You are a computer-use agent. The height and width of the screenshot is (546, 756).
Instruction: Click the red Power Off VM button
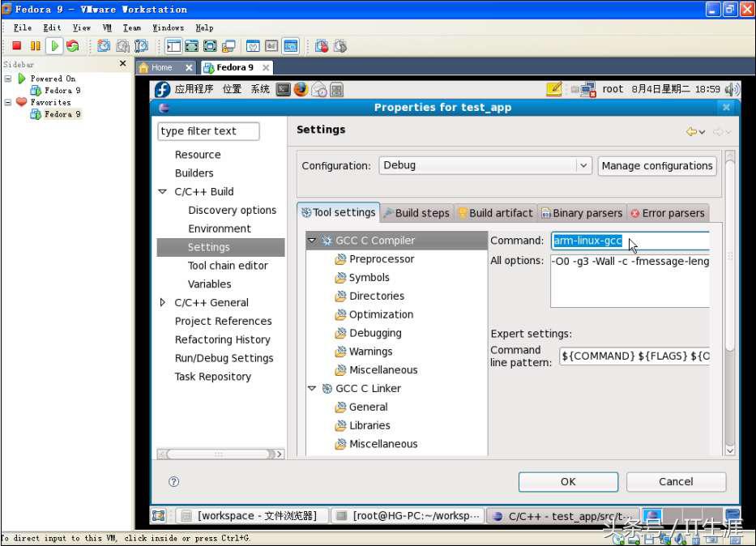[x=17, y=46]
